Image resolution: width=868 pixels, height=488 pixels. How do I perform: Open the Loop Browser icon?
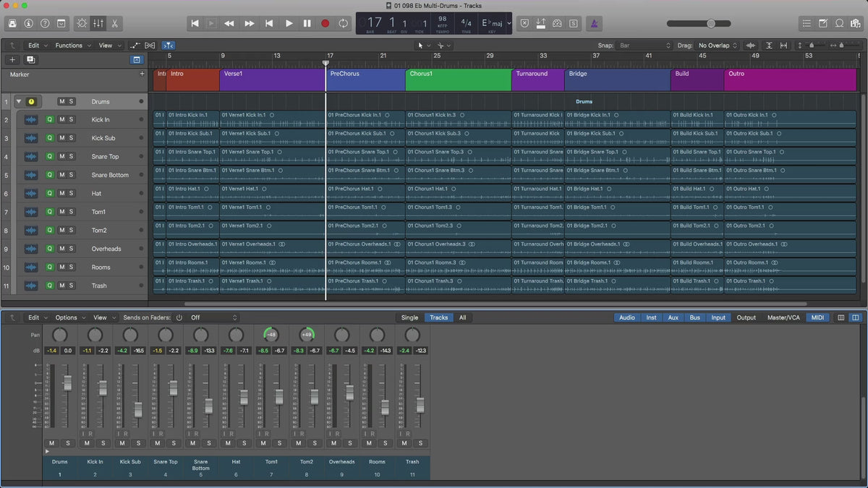click(839, 23)
